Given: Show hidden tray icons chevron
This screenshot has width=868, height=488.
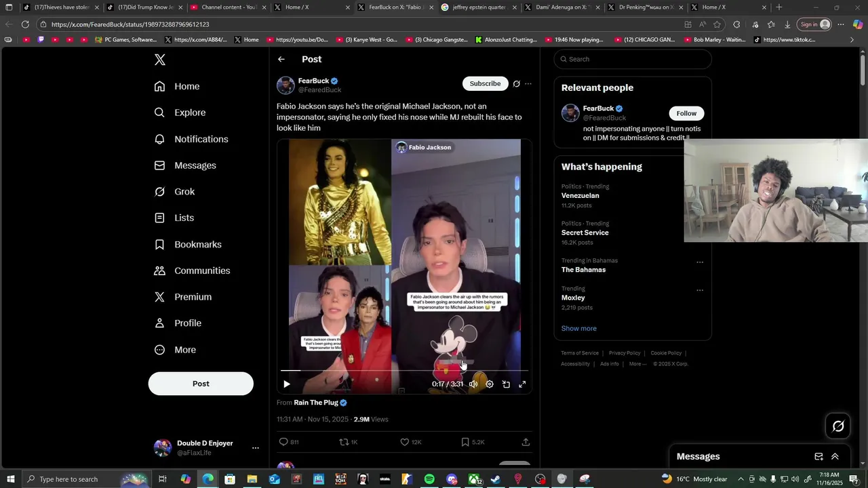Looking at the screenshot, I should [741, 479].
